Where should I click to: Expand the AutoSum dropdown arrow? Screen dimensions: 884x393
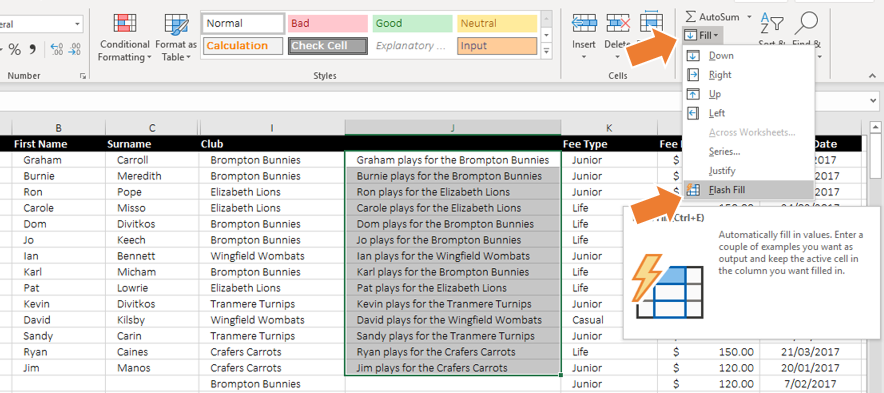coord(749,17)
